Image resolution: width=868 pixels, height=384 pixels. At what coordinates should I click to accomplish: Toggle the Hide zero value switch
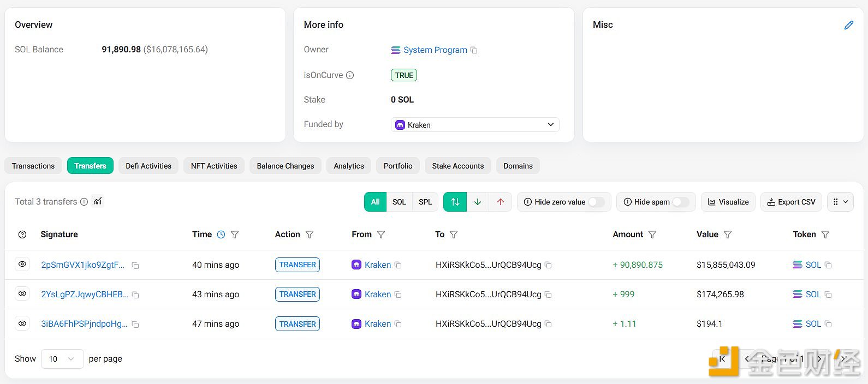[x=596, y=202]
